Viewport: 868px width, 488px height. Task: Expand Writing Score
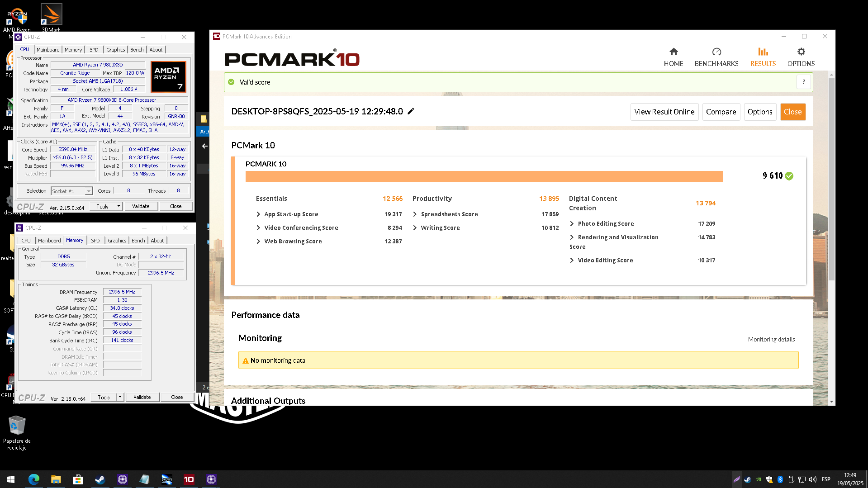(x=415, y=228)
